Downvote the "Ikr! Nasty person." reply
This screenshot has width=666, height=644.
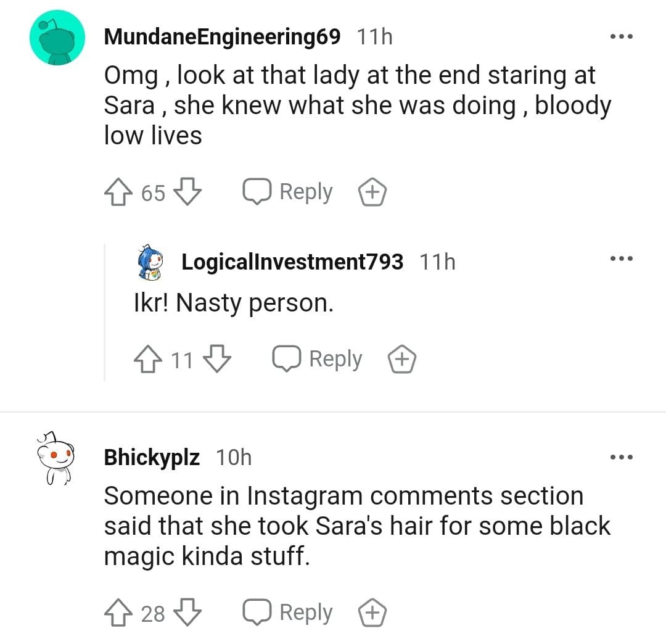coord(217,359)
